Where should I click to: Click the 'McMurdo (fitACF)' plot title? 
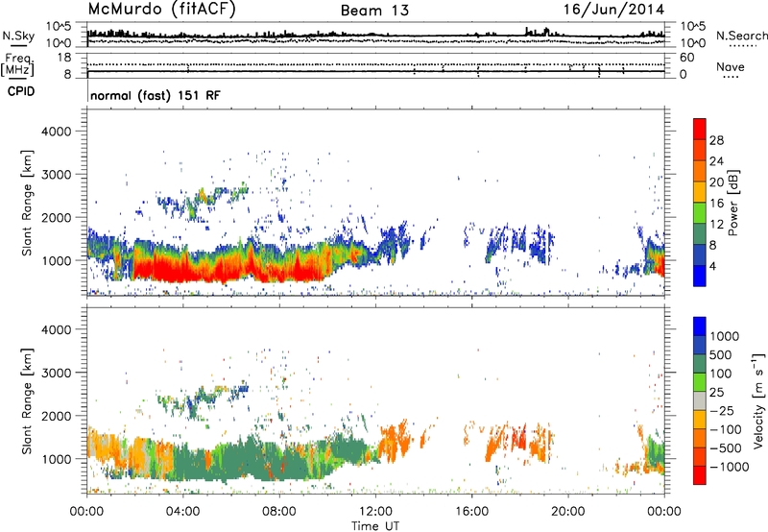161,10
